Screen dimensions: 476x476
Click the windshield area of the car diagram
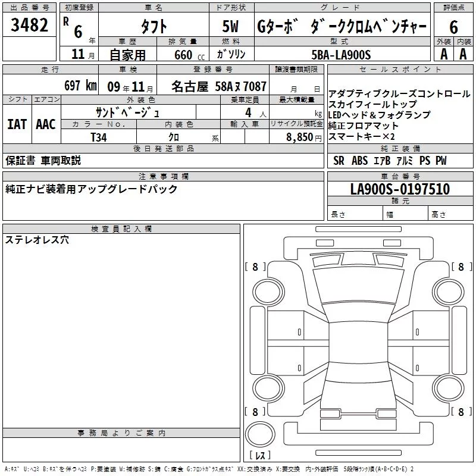pos(358,286)
